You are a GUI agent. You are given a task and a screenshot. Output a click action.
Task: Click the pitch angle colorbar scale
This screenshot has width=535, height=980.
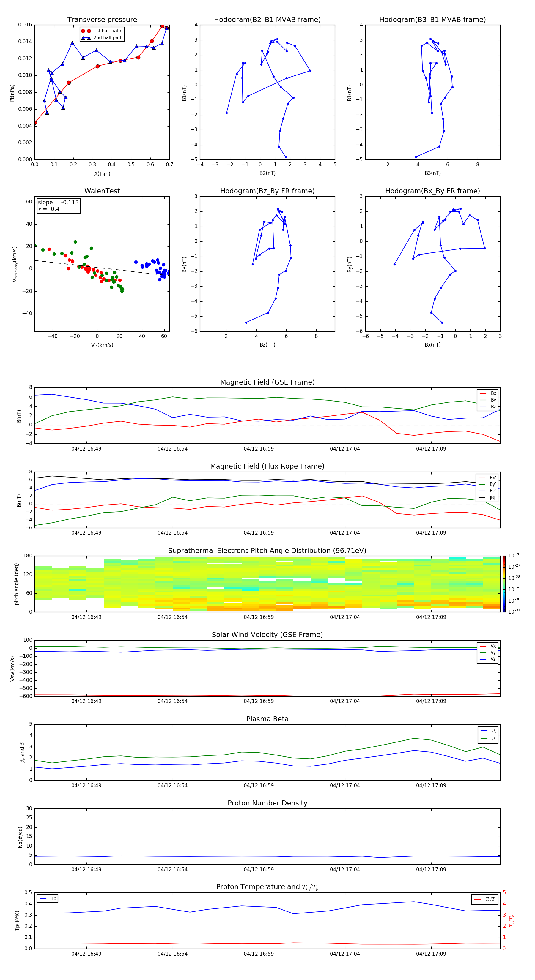[504, 584]
